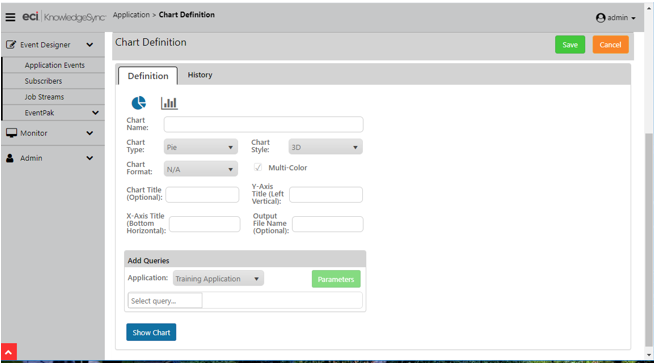This screenshot has width=654, height=363.
Task: Open Subscribers in sidebar
Action: point(43,81)
